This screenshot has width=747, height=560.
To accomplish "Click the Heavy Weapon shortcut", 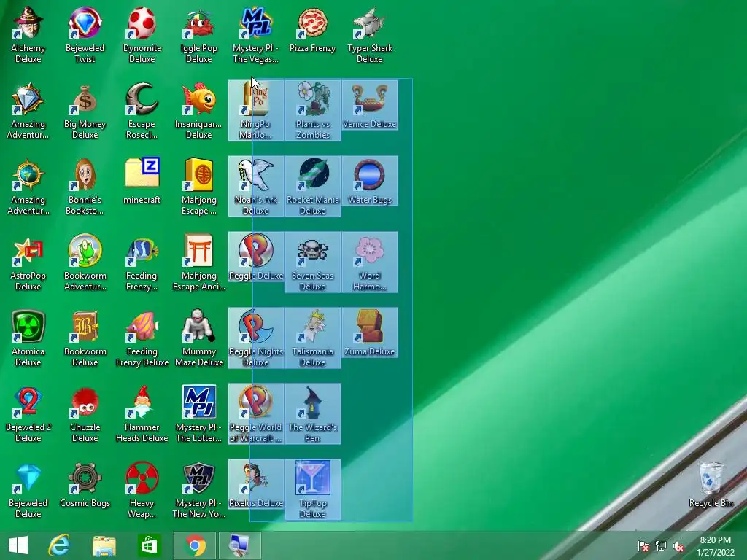I will click(142, 490).
